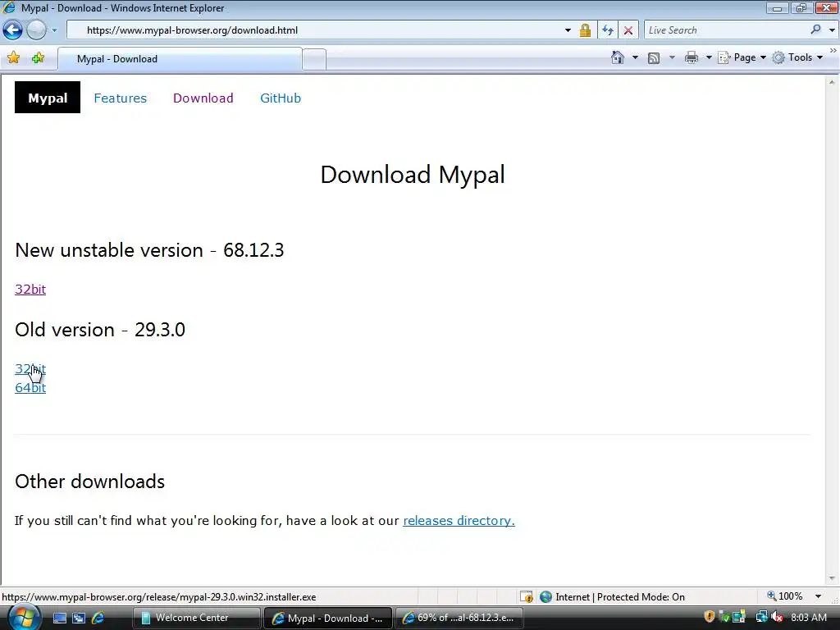Image resolution: width=840 pixels, height=630 pixels.
Task: Expand the Print options dropdown arrow
Action: pos(708,57)
